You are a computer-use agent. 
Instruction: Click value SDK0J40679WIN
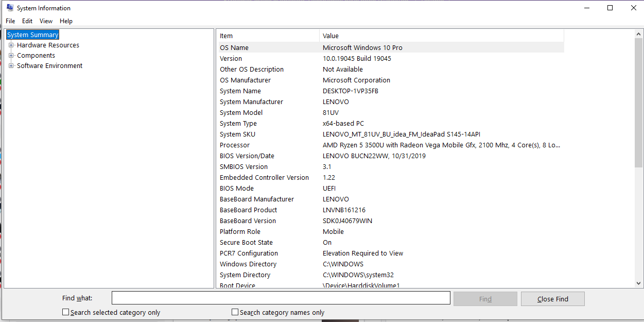347,221
